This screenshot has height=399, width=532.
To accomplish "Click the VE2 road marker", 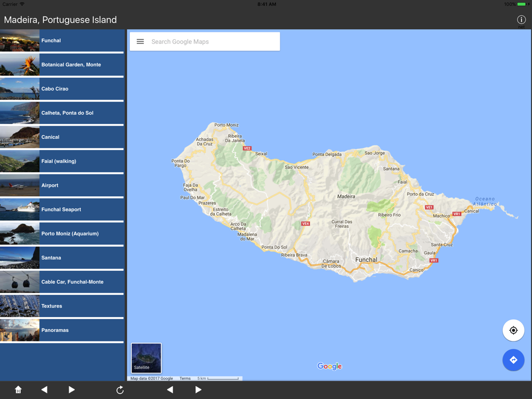I will pos(247,148).
